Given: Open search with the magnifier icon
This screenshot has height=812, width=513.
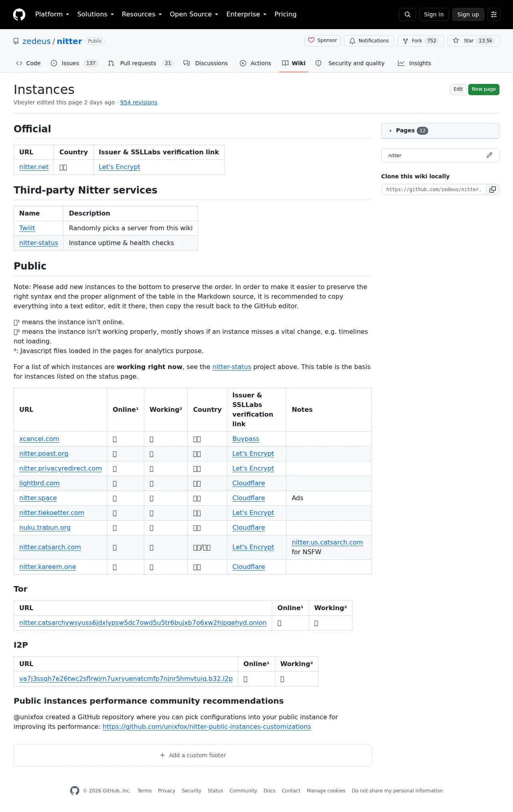Looking at the screenshot, I should coord(408,14).
